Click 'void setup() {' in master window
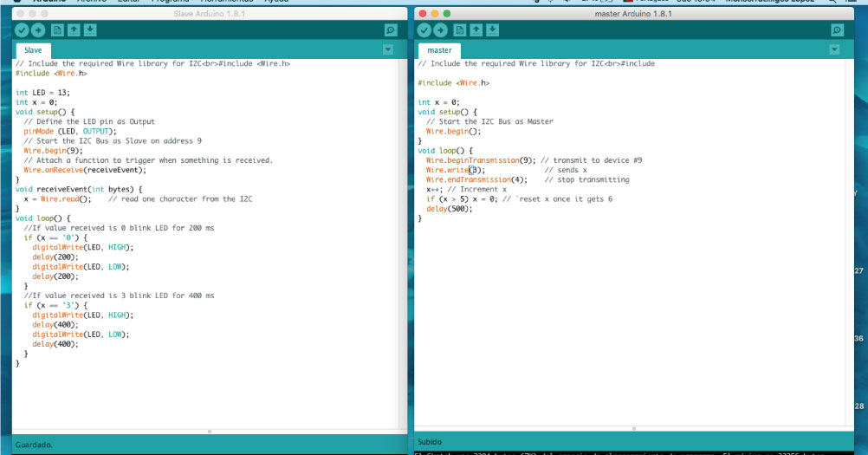Image resolution: width=868 pixels, height=455 pixels. 447,112
